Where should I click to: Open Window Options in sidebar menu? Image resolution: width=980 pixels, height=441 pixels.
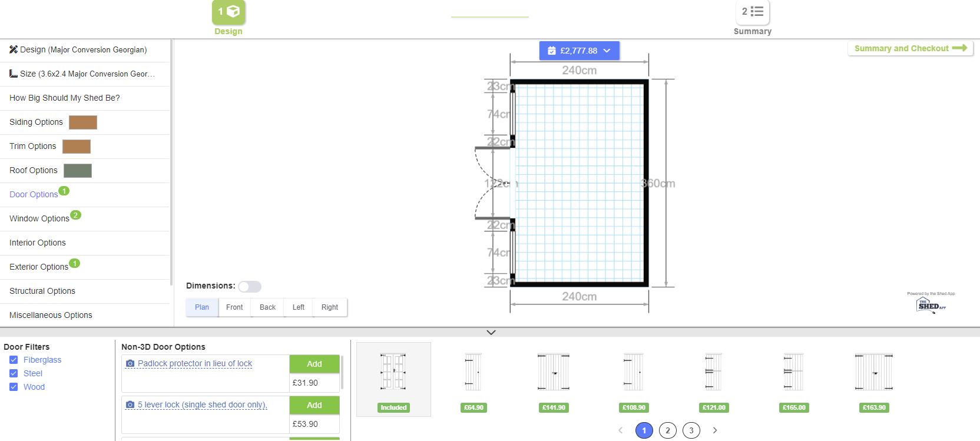click(39, 218)
